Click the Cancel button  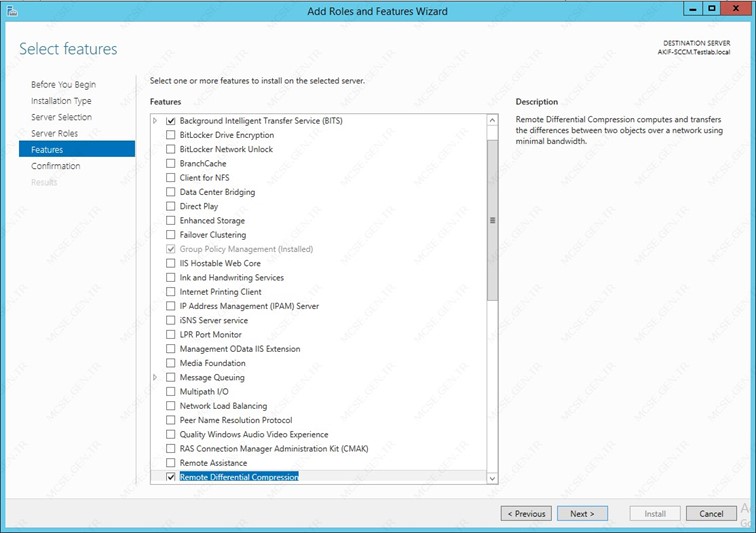pyautogui.click(x=711, y=514)
